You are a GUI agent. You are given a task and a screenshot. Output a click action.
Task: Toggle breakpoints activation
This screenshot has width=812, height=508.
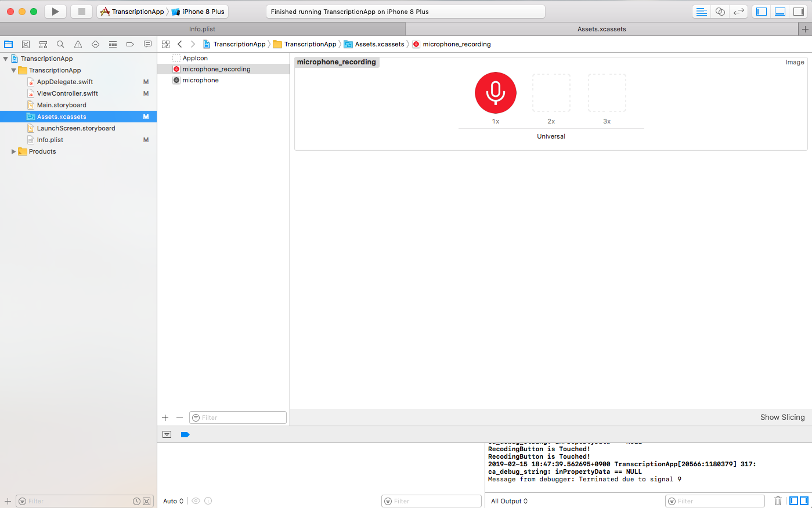click(185, 434)
